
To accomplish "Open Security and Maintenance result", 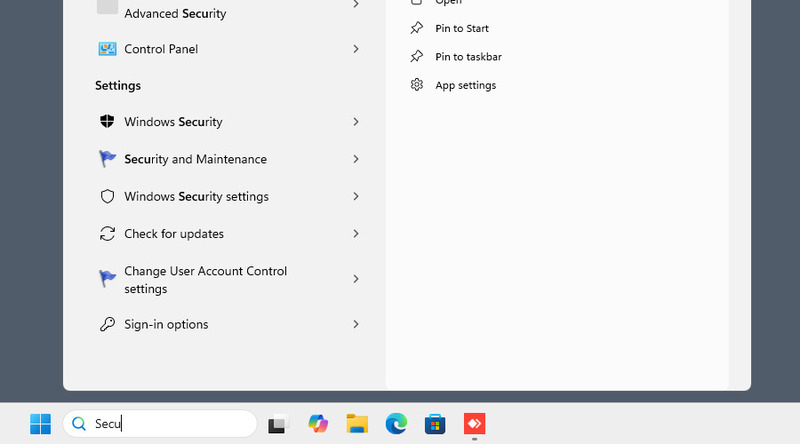I will pyautogui.click(x=195, y=159).
